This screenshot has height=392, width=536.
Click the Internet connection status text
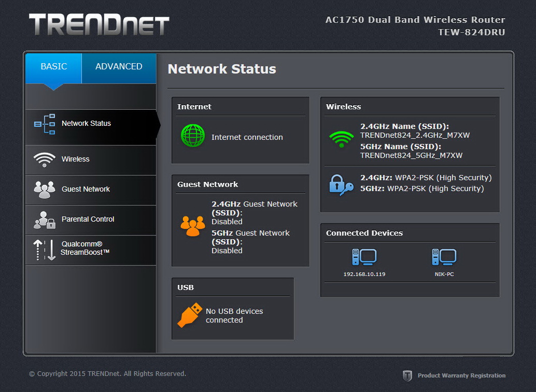247,137
